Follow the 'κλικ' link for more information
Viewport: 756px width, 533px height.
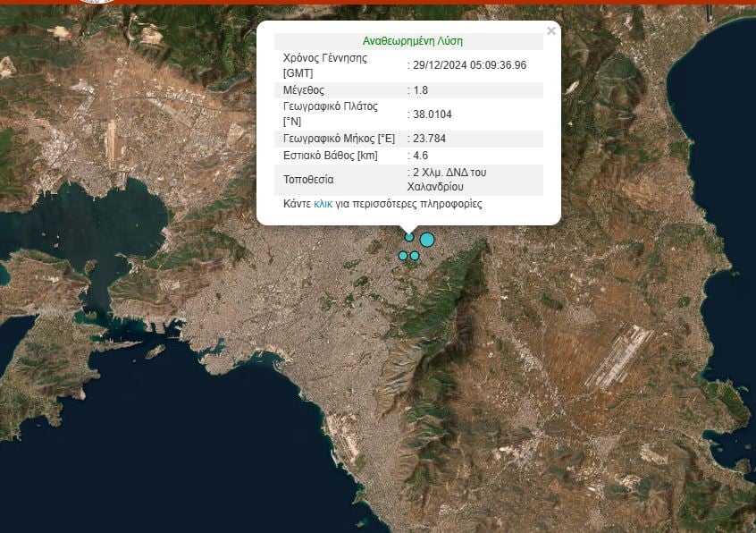323,204
